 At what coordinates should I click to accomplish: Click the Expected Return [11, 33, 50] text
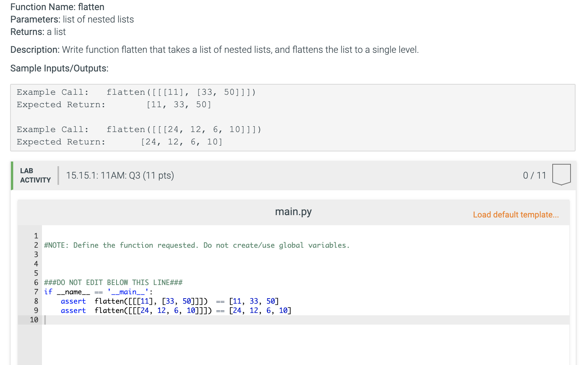[x=113, y=104]
